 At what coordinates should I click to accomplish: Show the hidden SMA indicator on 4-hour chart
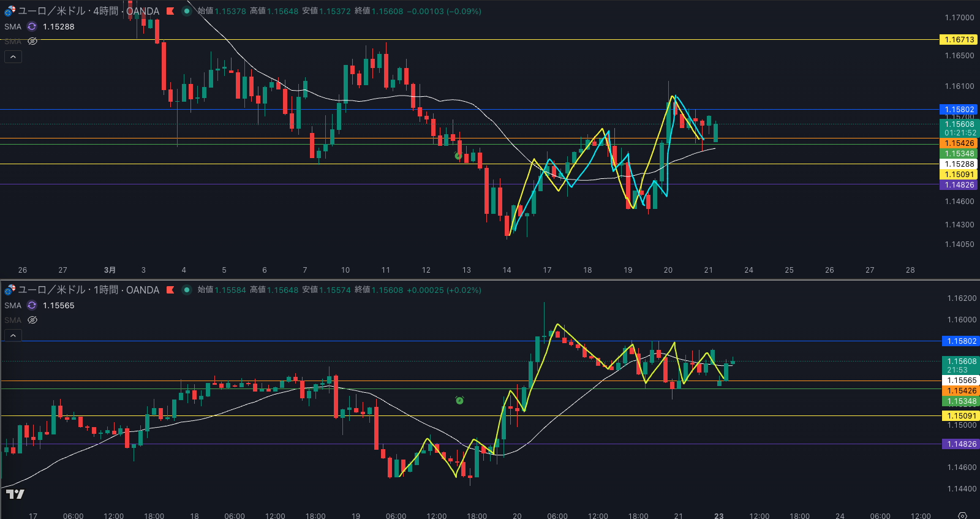click(x=32, y=41)
